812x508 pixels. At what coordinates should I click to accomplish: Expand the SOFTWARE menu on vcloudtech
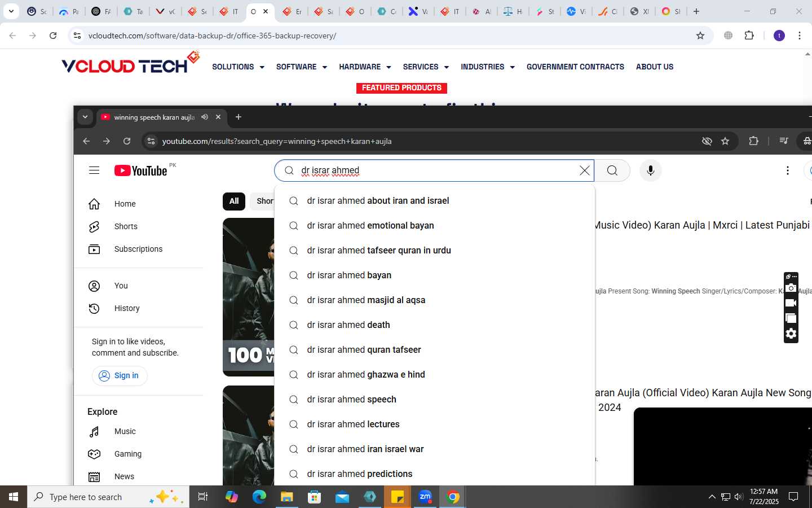click(x=302, y=67)
